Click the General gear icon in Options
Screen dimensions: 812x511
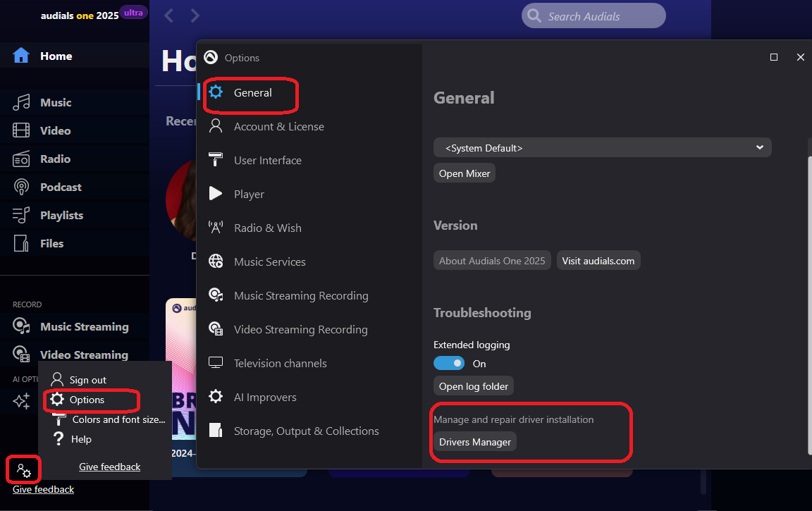click(x=216, y=92)
